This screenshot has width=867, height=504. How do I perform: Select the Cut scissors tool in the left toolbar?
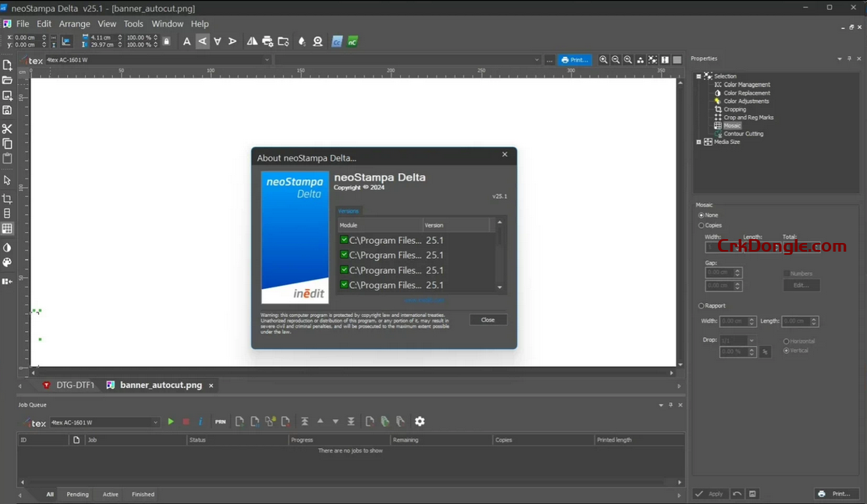[8, 129]
